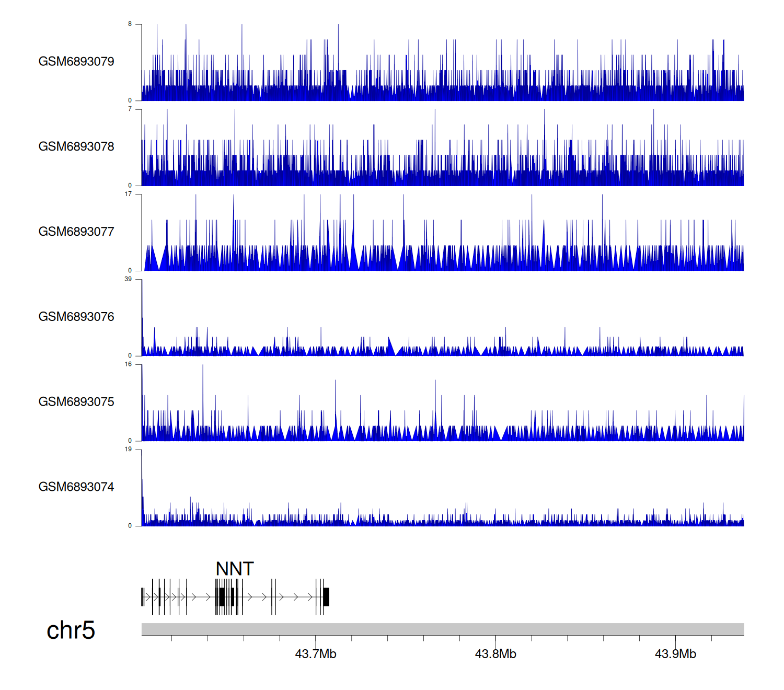
Task: Select the GSM6893074 track label
Action: pyautogui.click(x=76, y=487)
